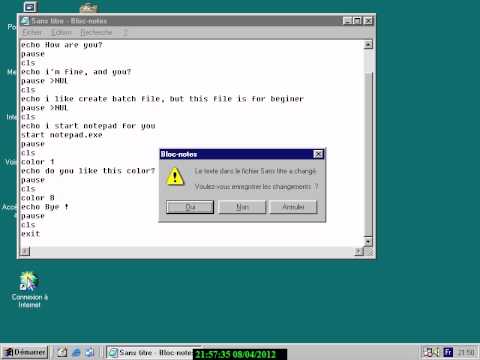
Task: Click the line "echo i start notepad for you"
Action: (x=88, y=126)
